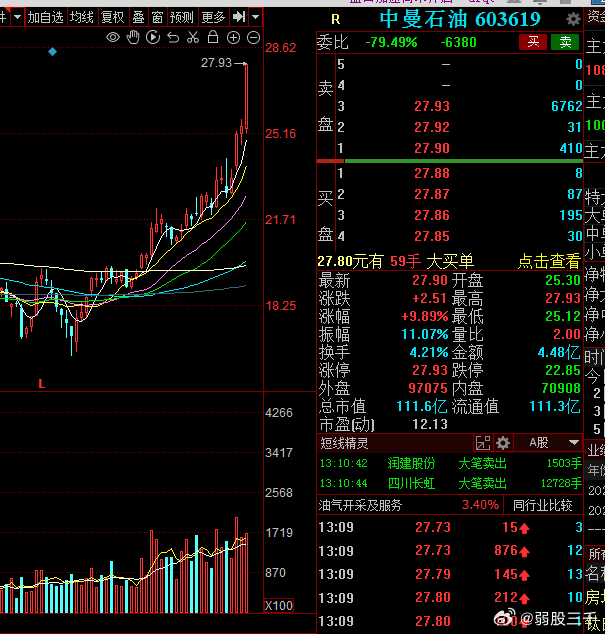Click the skip-to-end arrow toolbar icon

239,17
